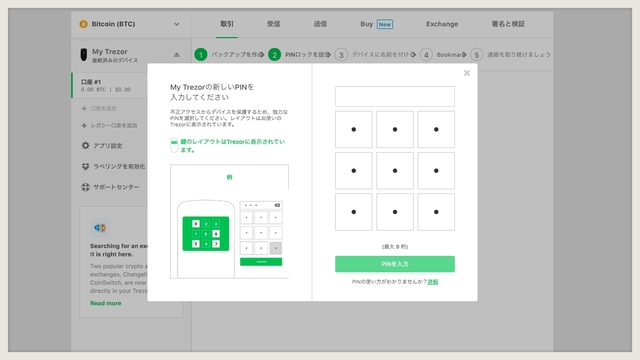Screen dimensions: 640x360
Task: Click the middle-left PIN keypad button
Action: (x=353, y=171)
